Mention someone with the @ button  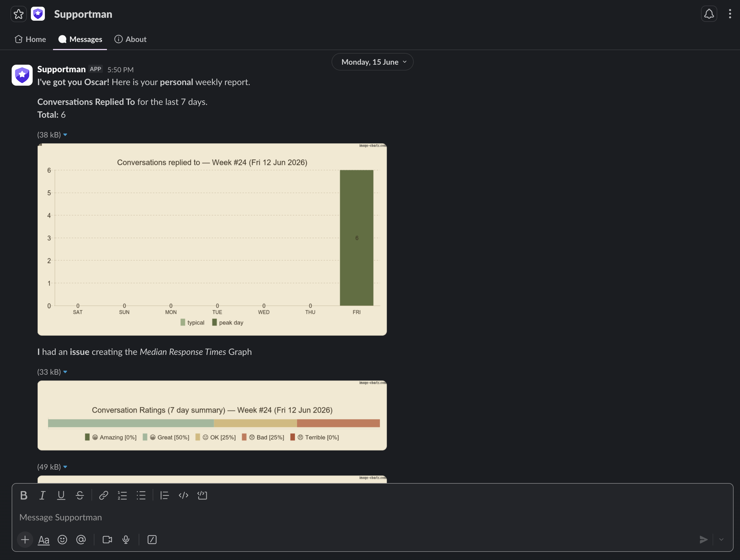pos(81,540)
